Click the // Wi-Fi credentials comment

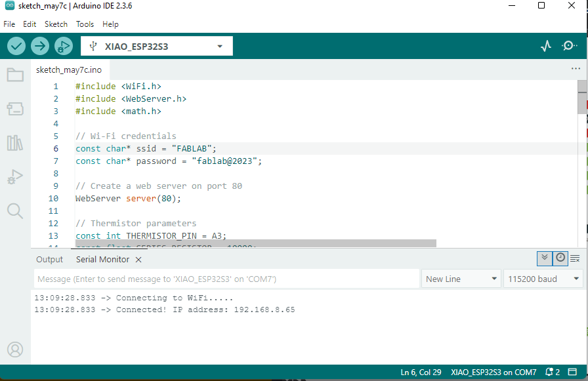point(125,136)
